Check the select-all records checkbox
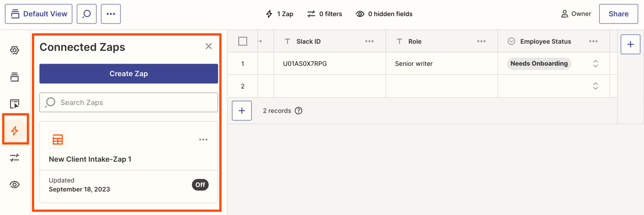Viewport: 644px width, 215px height. click(x=243, y=41)
